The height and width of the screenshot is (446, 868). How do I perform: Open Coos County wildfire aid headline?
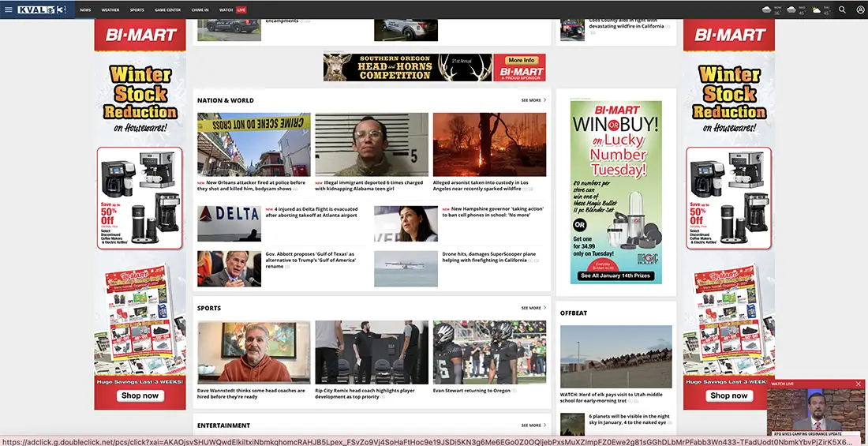point(630,24)
